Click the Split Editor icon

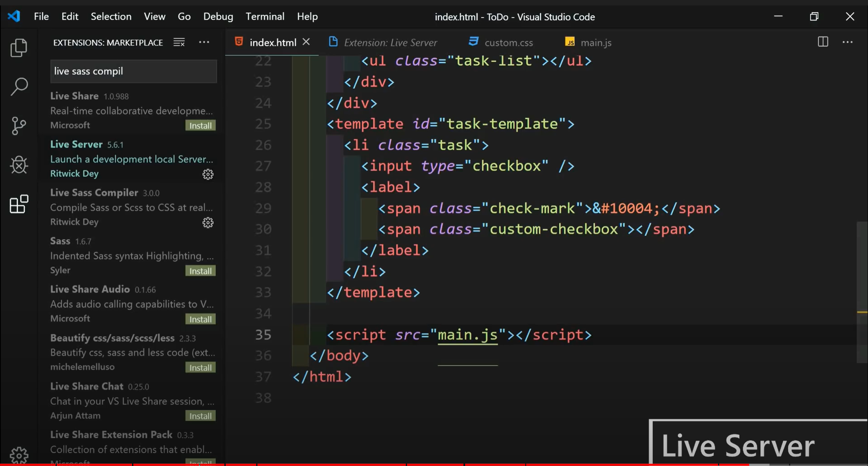(x=822, y=42)
